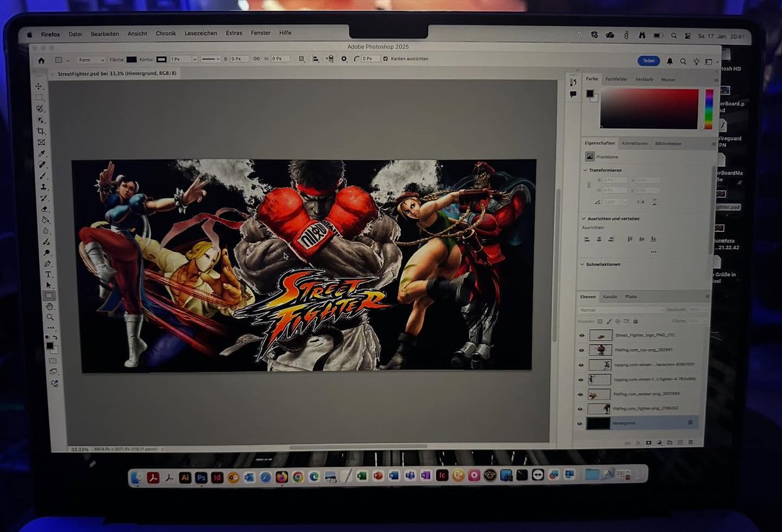Lock all using padlock icon in Fixieren row

click(635, 321)
